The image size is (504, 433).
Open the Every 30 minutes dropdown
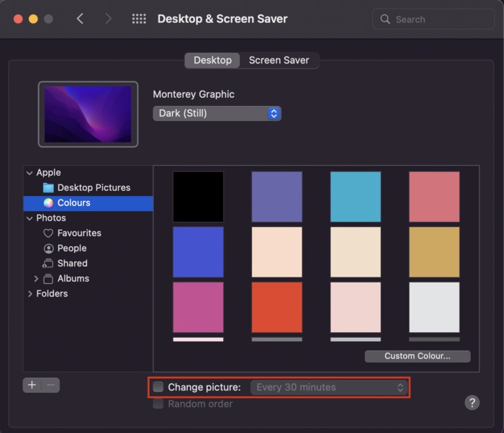point(329,388)
